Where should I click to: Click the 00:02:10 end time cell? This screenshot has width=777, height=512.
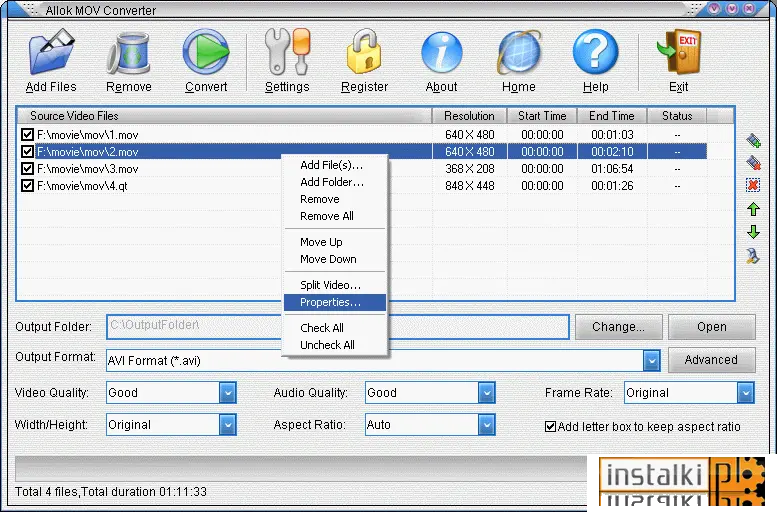(x=612, y=152)
